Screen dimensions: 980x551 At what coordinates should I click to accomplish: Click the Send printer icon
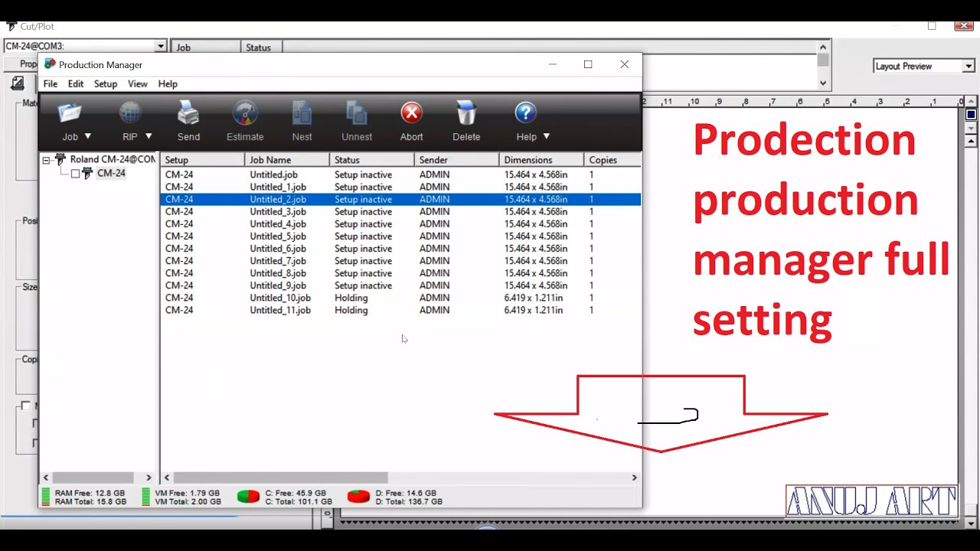(188, 114)
